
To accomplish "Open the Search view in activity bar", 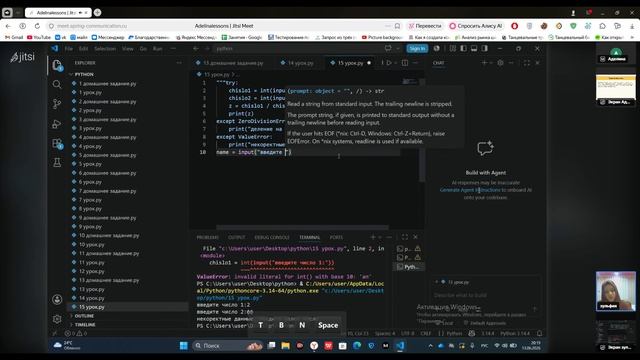I will (57, 84).
